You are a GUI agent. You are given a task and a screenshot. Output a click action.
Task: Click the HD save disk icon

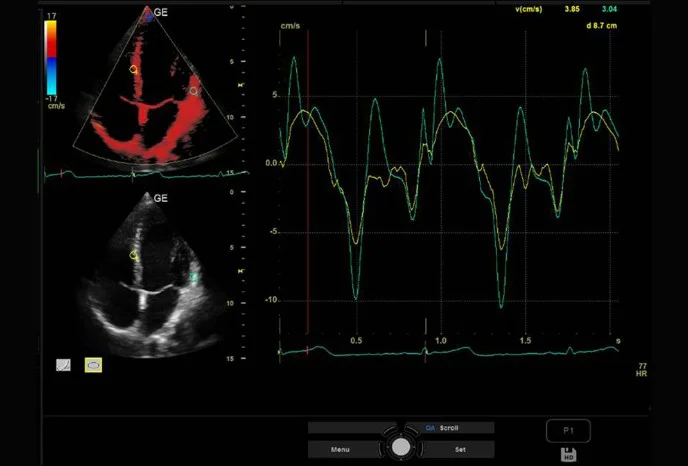click(x=568, y=456)
